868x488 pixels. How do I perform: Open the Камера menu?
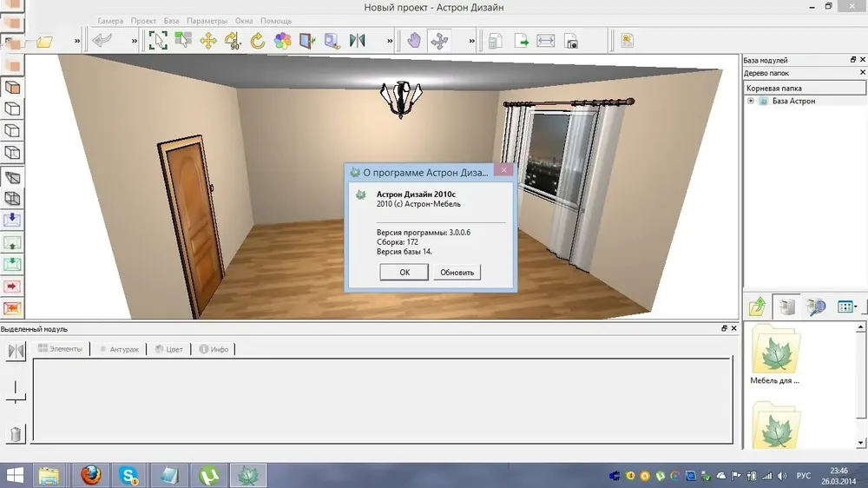tap(110, 21)
